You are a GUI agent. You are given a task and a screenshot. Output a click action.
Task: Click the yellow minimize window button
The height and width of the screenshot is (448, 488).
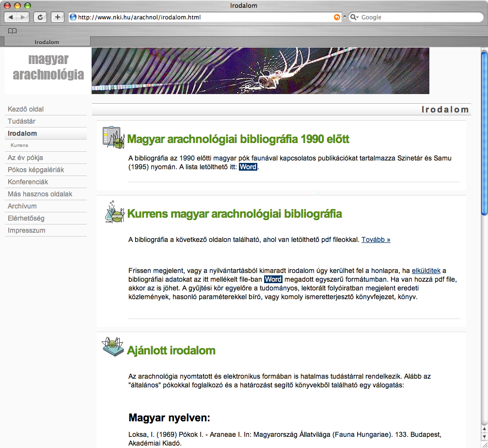[x=17, y=6]
